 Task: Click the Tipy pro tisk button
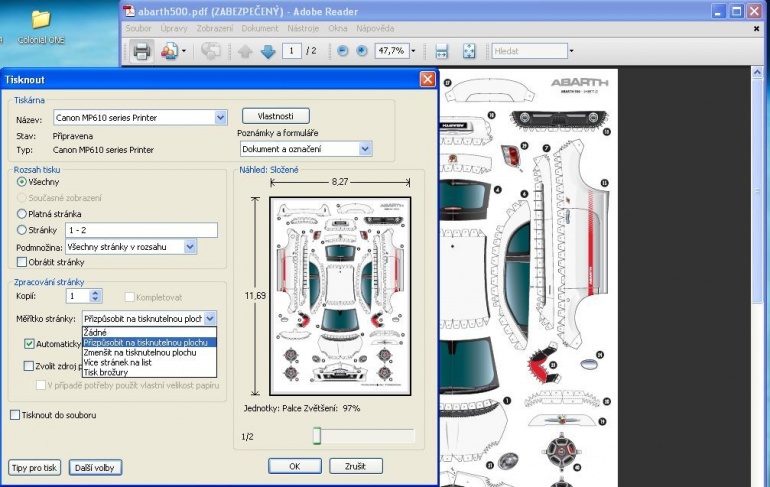(x=34, y=467)
